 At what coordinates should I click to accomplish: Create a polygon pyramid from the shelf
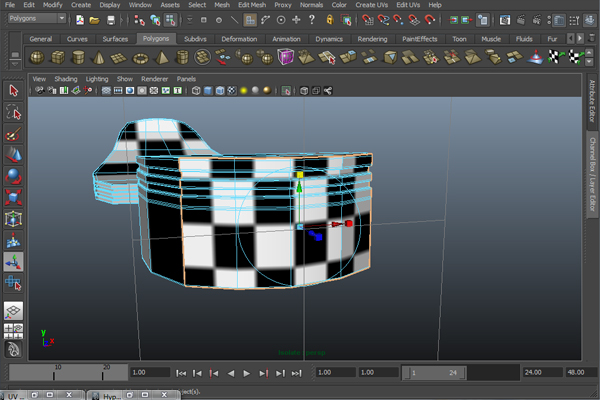click(x=161, y=57)
